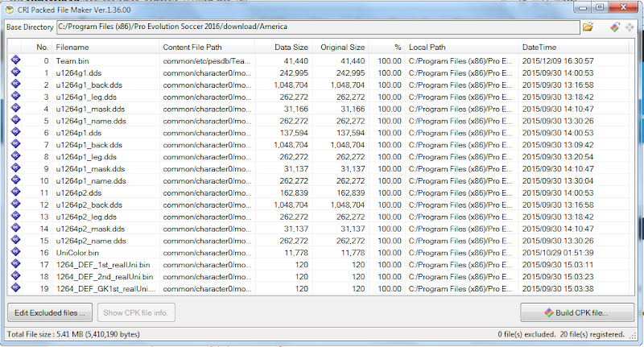
Task: Sort by the DateTime column header
Action: tap(573, 48)
